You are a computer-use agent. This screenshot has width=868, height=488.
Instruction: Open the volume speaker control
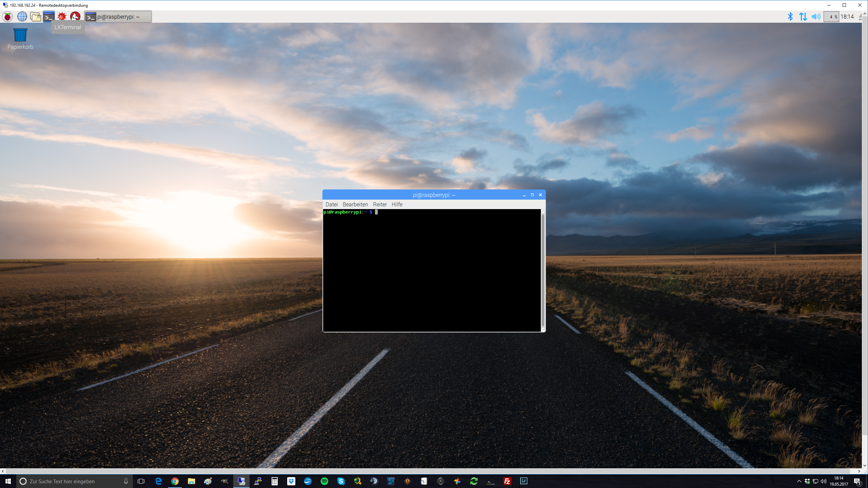point(816,17)
